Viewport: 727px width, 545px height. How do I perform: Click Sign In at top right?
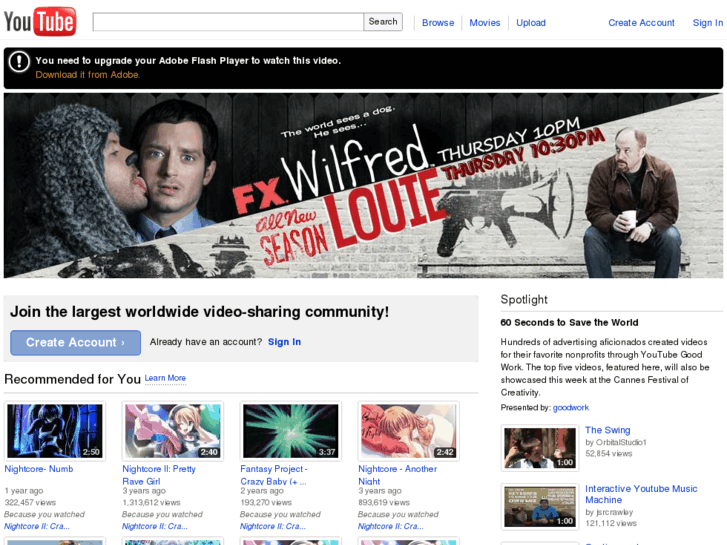(x=708, y=23)
